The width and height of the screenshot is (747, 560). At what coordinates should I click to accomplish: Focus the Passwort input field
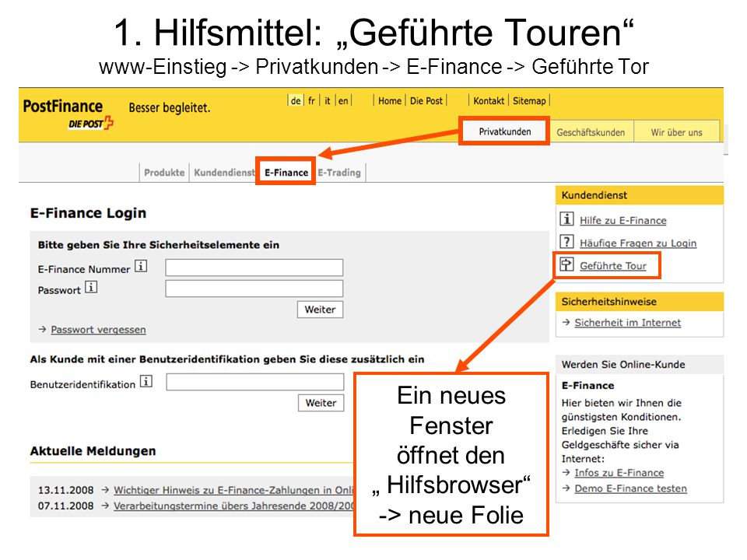pyautogui.click(x=254, y=289)
